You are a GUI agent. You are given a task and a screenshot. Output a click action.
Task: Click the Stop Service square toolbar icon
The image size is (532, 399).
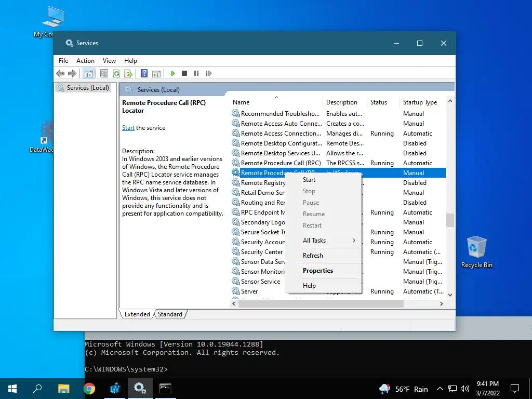click(x=184, y=73)
